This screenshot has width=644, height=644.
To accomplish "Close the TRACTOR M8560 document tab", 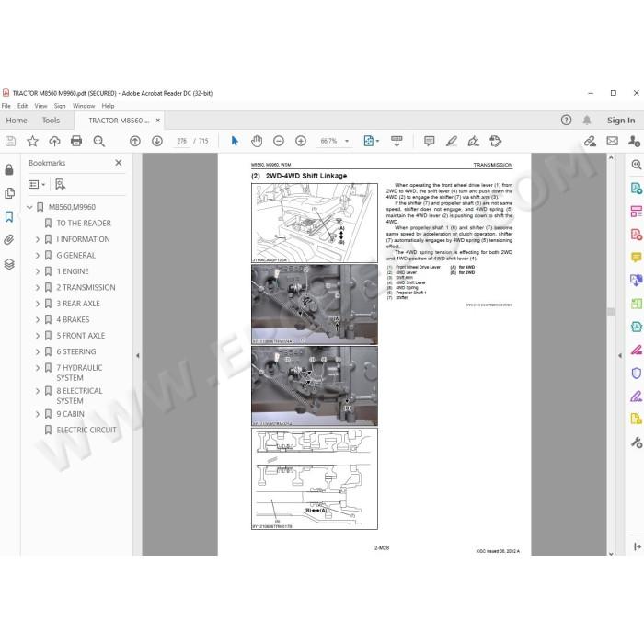I will tap(157, 121).
